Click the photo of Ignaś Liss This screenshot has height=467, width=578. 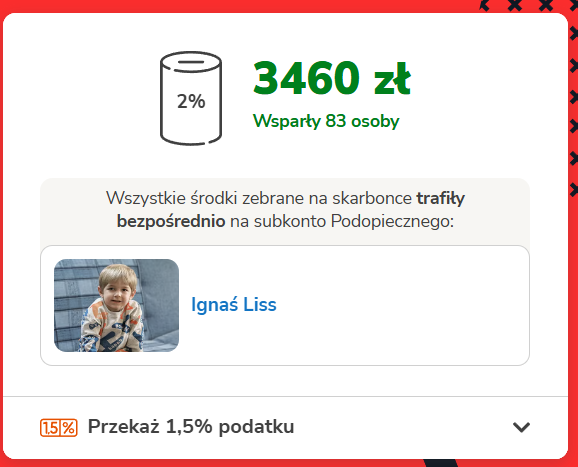pos(116,305)
